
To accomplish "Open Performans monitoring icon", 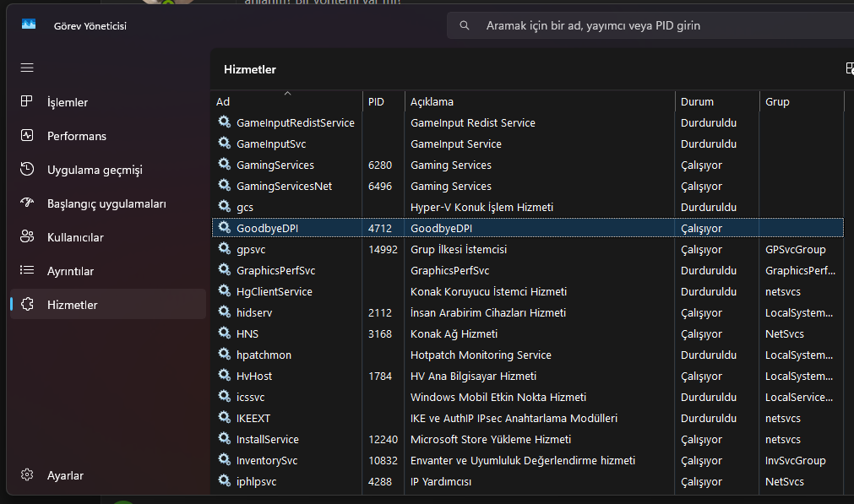I will 27,136.
